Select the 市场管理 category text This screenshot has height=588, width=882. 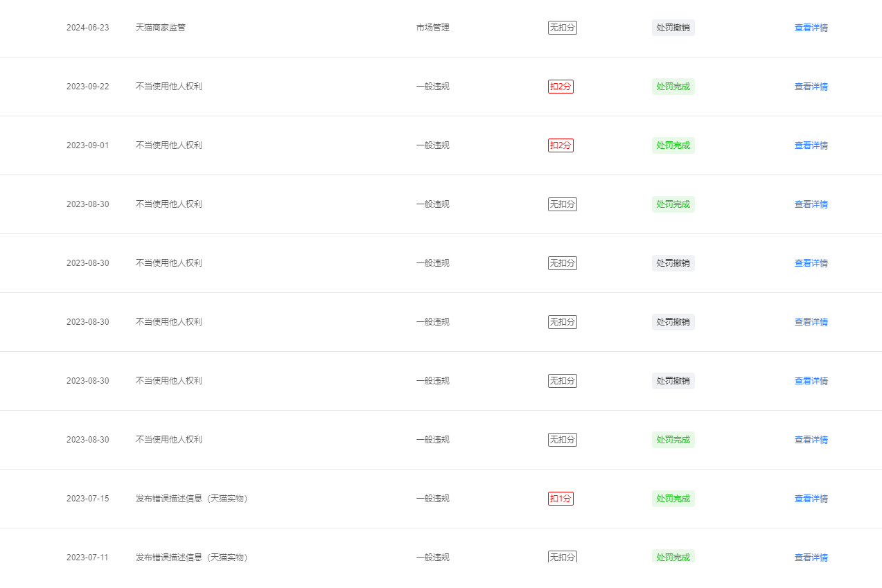point(432,28)
